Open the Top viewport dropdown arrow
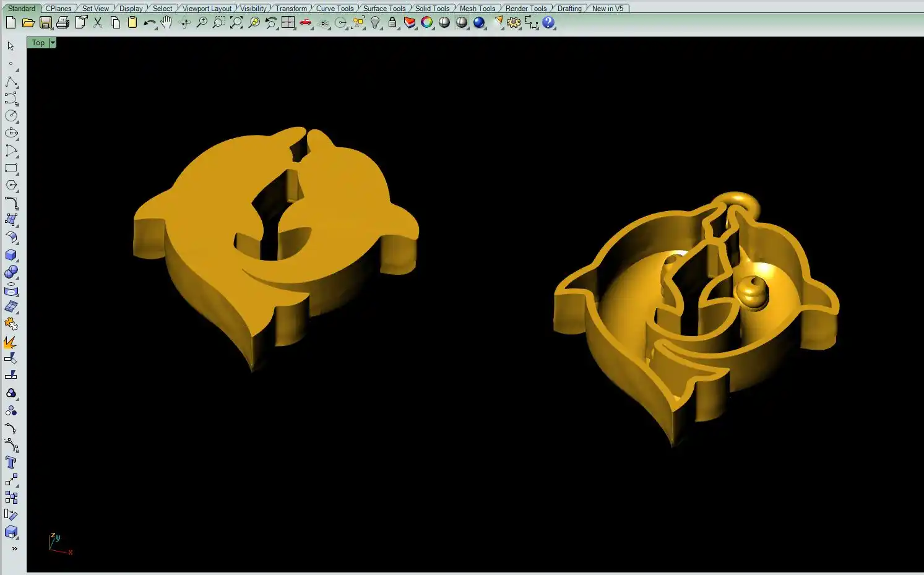 tap(53, 43)
